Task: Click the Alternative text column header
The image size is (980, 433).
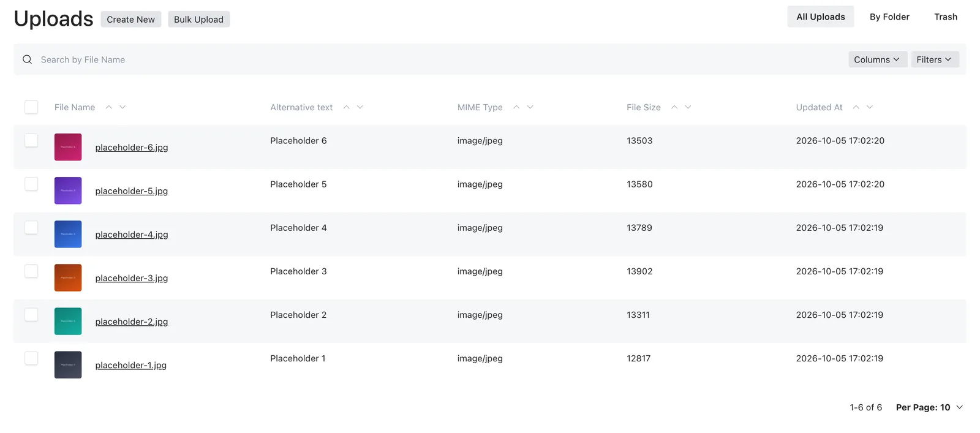Action: [x=301, y=107]
